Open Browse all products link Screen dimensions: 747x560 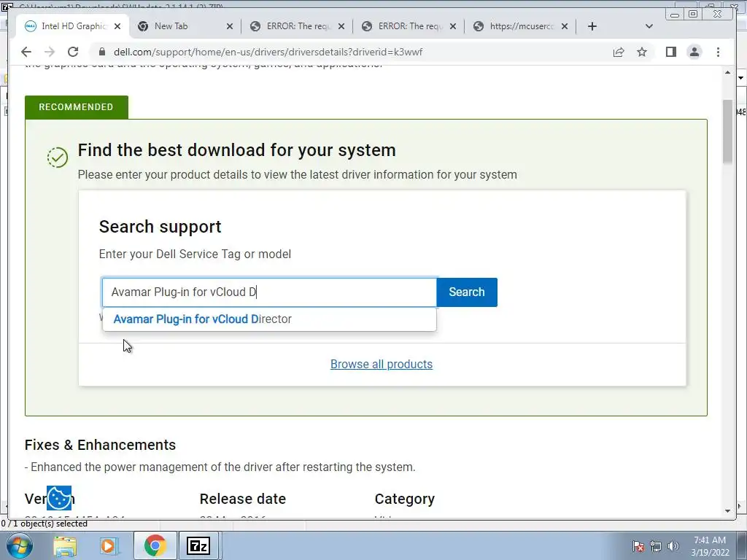click(x=382, y=365)
